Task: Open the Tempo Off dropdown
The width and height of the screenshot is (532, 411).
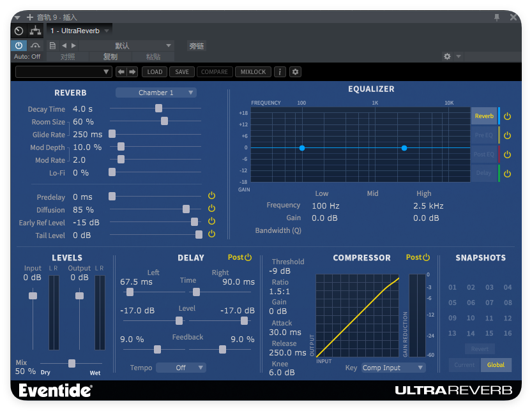Action: pos(181,368)
